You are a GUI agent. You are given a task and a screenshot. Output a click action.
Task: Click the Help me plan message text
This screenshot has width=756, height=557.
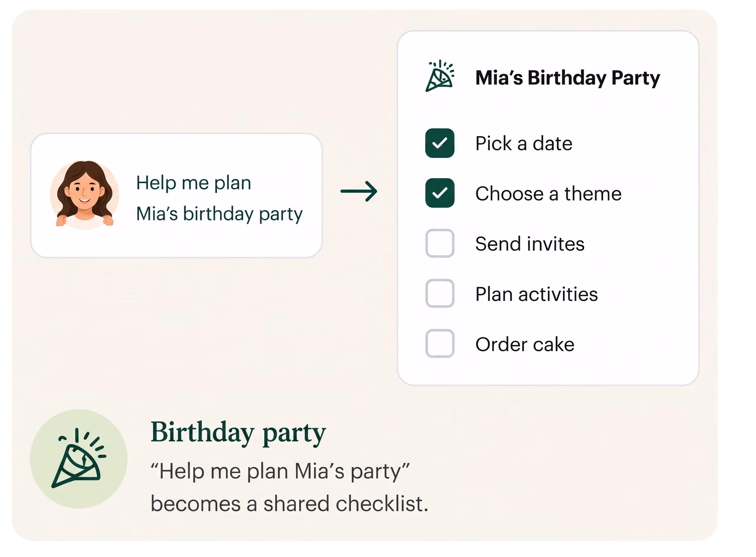point(193,183)
